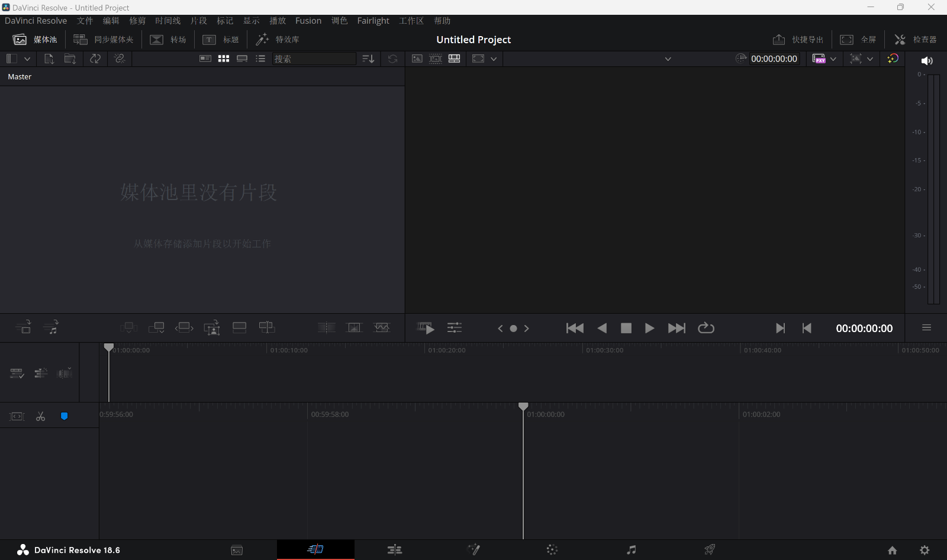947x560 pixels.
Task: Go to first frame with skip-back button
Action: tap(575, 328)
